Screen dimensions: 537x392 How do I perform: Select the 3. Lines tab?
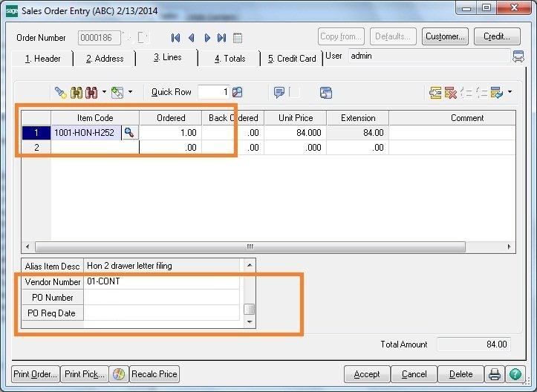tap(167, 57)
